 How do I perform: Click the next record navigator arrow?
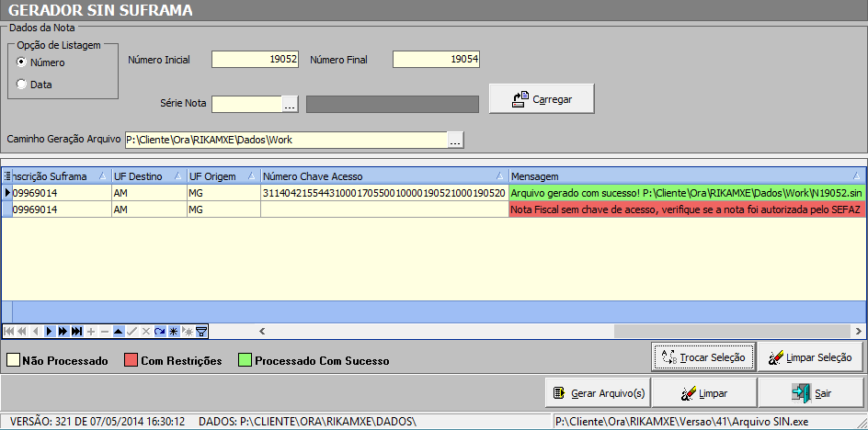[49, 332]
